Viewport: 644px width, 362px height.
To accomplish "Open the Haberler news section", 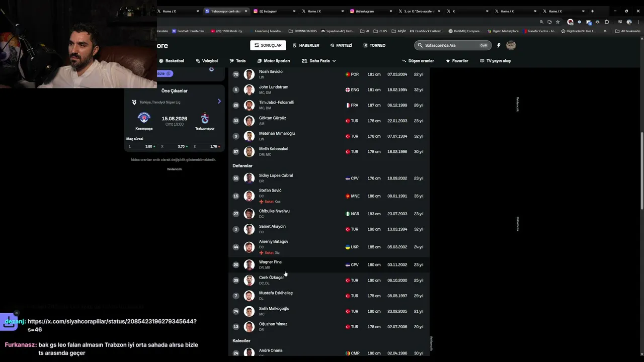I will point(306,45).
